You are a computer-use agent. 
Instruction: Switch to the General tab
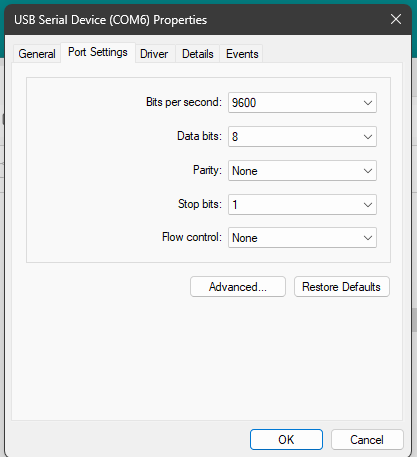[x=37, y=54]
